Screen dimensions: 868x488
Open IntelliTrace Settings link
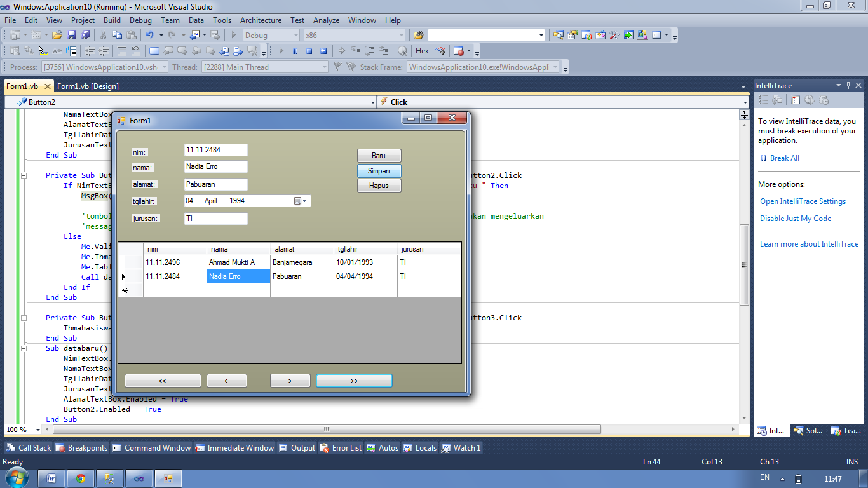[x=803, y=201]
